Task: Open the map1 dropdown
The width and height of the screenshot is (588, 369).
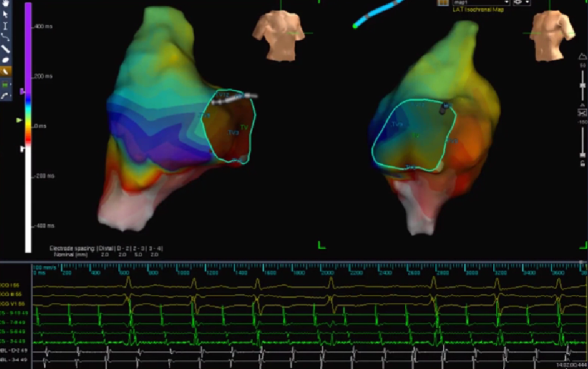Action: 481,2
